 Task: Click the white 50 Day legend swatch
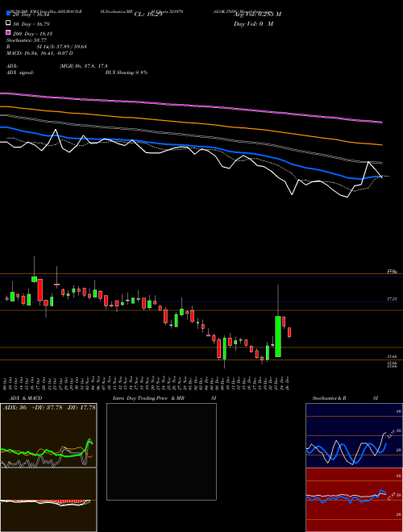pyautogui.click(x=9, y=23)
